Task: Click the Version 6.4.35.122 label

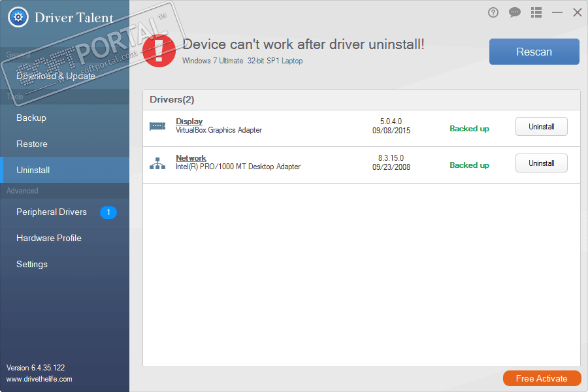Action: tap(36, 368)
